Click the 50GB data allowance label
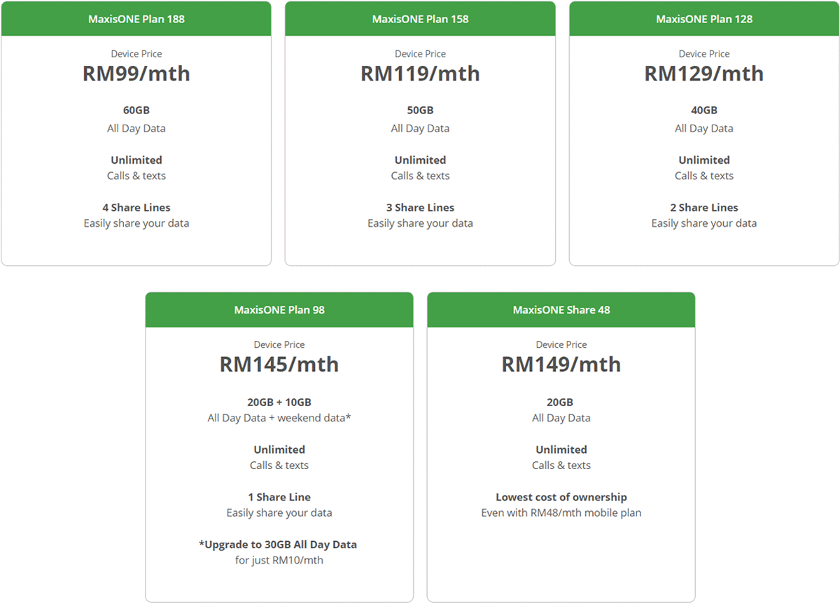Screen dimensions: 840x616 coord(420,111)
